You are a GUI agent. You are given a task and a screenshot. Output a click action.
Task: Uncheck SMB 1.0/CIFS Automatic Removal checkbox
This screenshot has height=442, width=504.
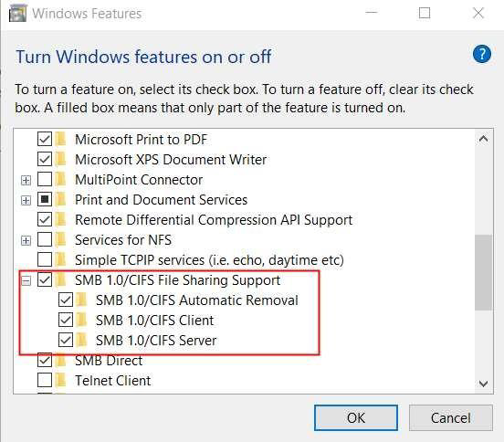point(66,300)
